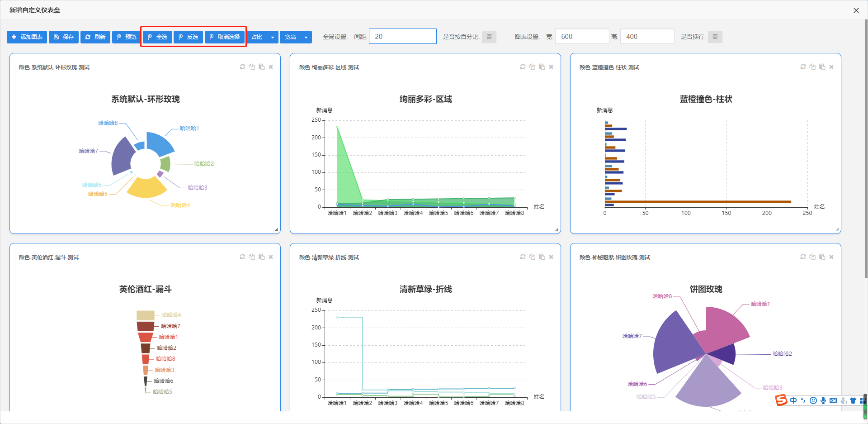
Task: Copy the 系统默认-环形玫瑰 chart card
Action: pyautogui.click(x=252, y=67)
